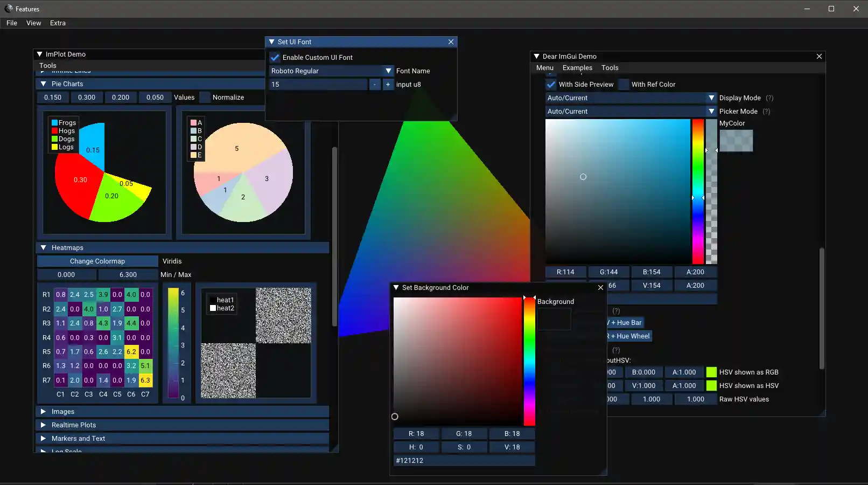Click the Change Colormap button
Image resolution: width=868 pixels, height=485 pixels.
click(x=97, y=261)
